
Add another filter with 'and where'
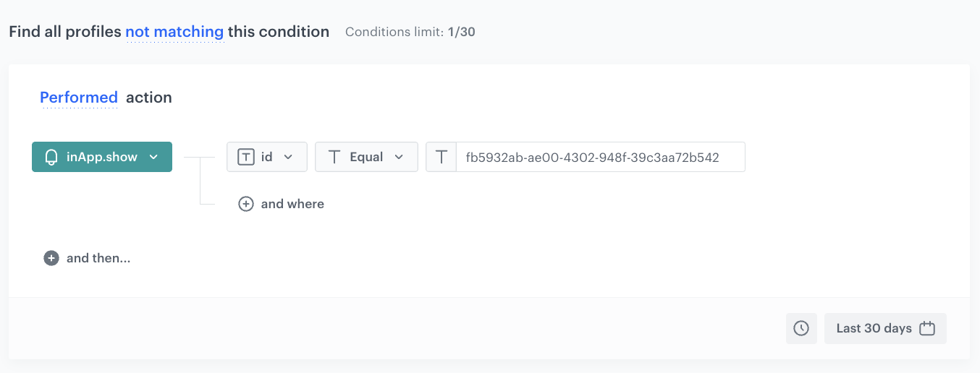(292, 204)
